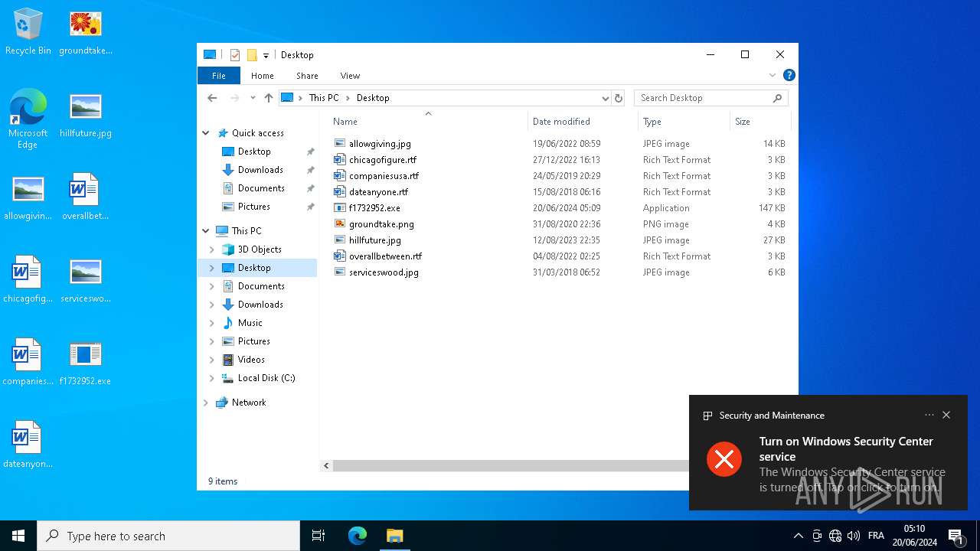This screenshot has height=551, width=980.
Task: Select the overallbetween document on desktop
Action: tap(85, 197)
